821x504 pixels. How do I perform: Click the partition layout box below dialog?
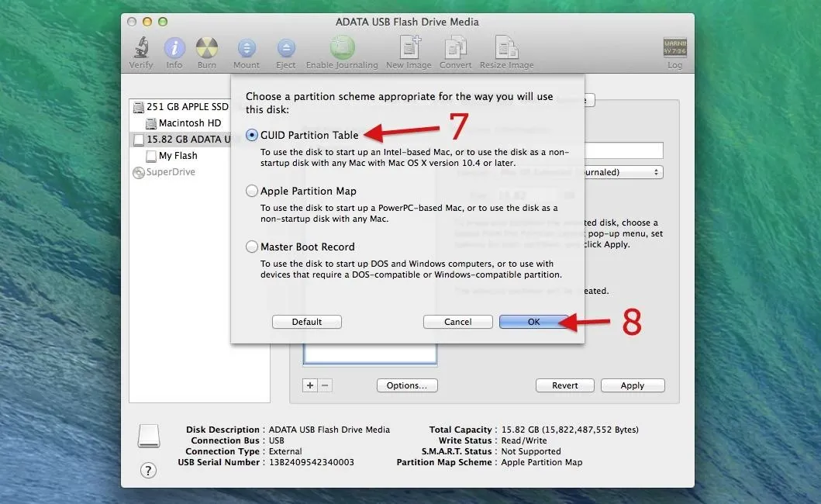(x=370, y=354)
